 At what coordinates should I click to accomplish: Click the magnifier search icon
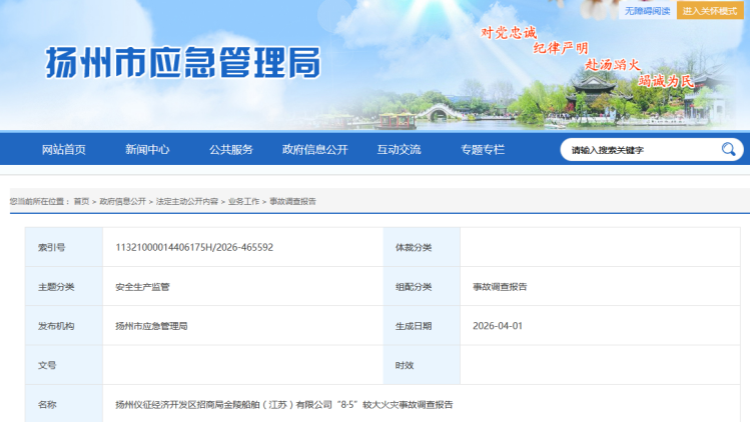click(x=728, y=150)
